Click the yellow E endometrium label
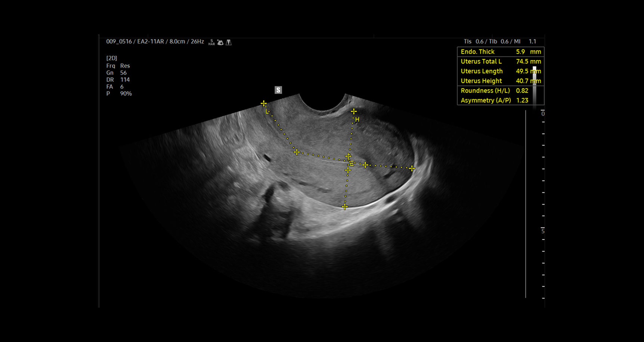Screen dimensions: 644x342 [x=352, y=164]
